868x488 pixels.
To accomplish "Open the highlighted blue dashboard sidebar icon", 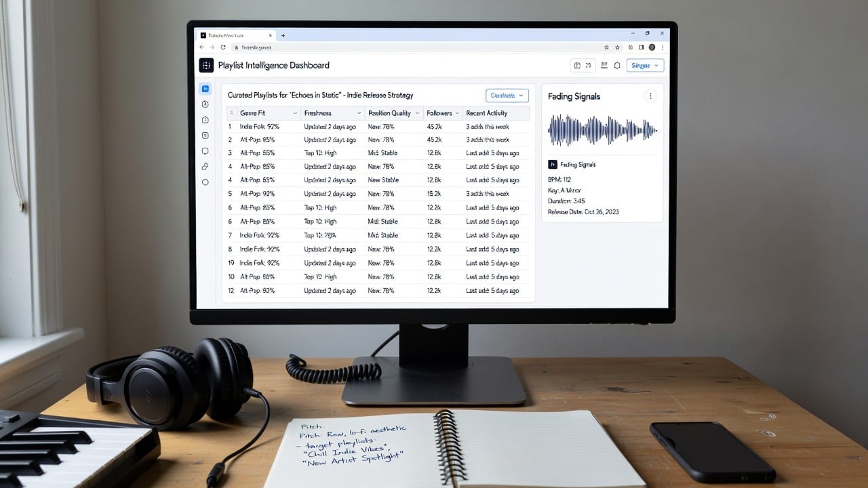I will 205,89.
